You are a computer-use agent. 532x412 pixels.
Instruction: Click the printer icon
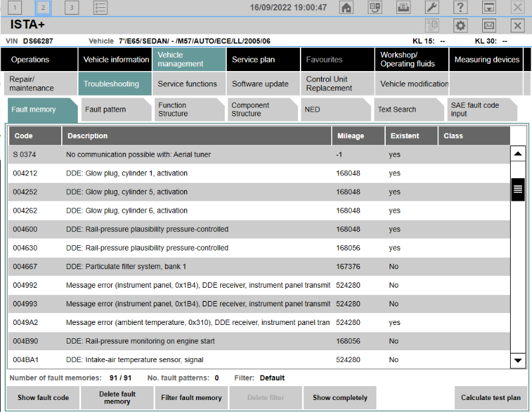(x=404, y=7)
